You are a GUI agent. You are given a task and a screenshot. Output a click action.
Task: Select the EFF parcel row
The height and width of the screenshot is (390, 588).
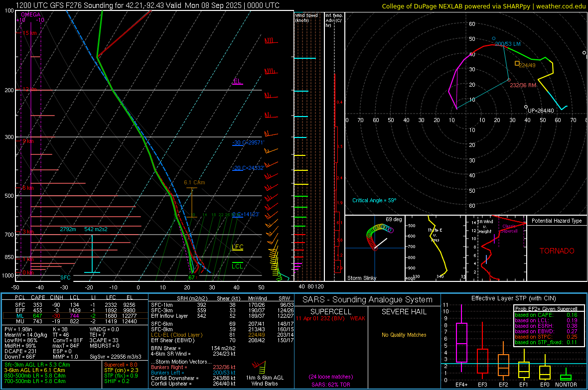75,310
